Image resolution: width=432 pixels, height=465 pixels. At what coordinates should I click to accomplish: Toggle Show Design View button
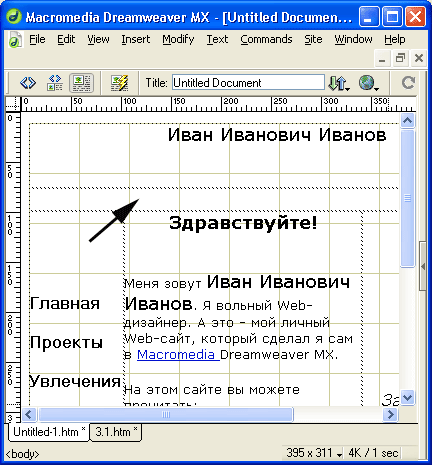[81, 83]
